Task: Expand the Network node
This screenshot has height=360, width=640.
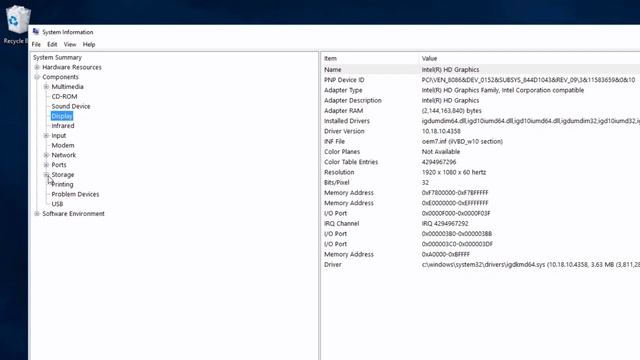Action: pyautogui.click(x=46, y=155)
